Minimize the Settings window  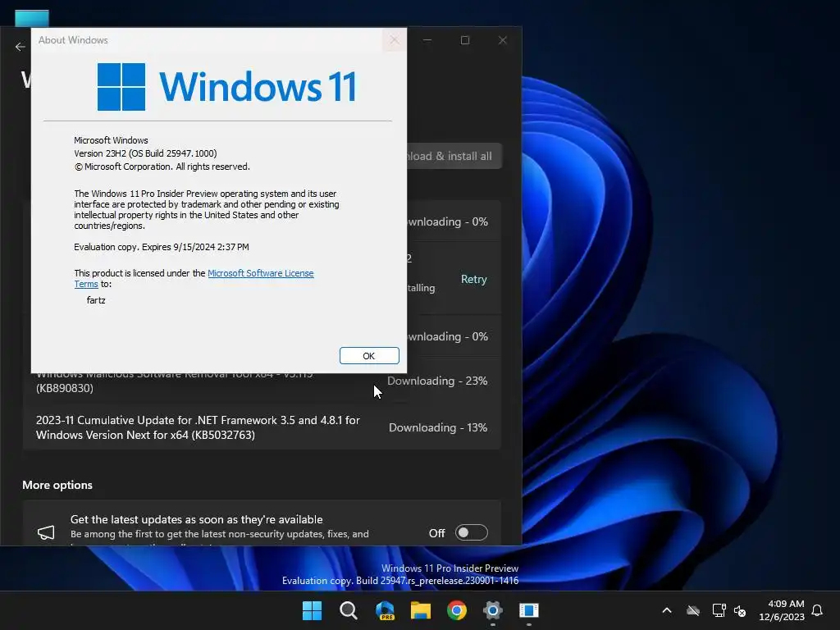click(x=427, y=40)
